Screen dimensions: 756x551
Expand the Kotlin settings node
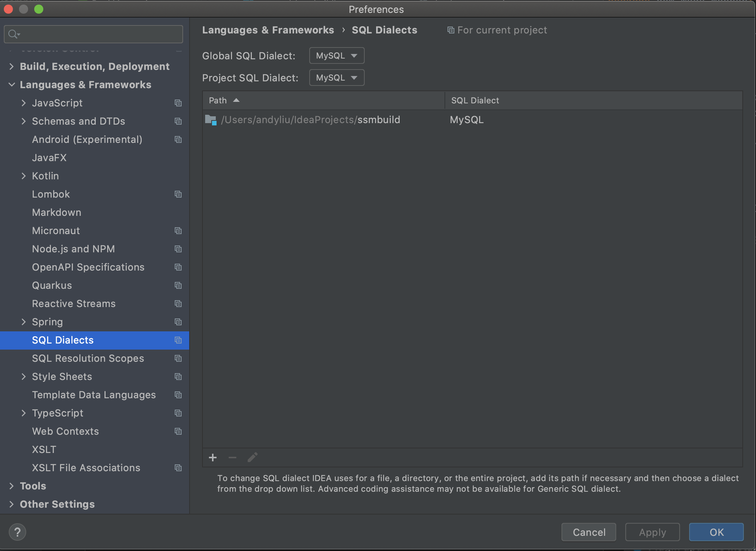(24, 176)
